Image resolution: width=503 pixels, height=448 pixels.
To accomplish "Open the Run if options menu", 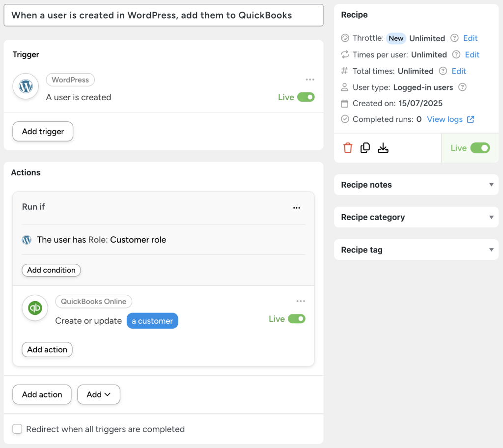I will coord(297,208).
